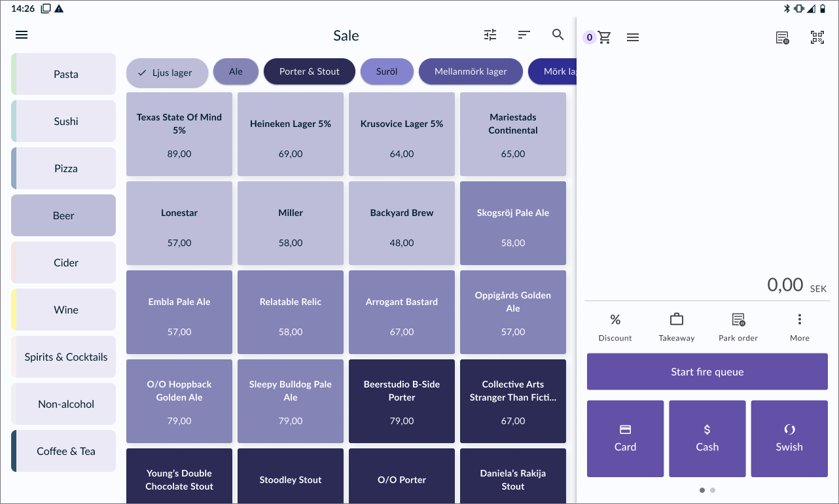The image size is (839, 504).
Task: Tap the Sale screen title
Action: click(x=346, y=36)
